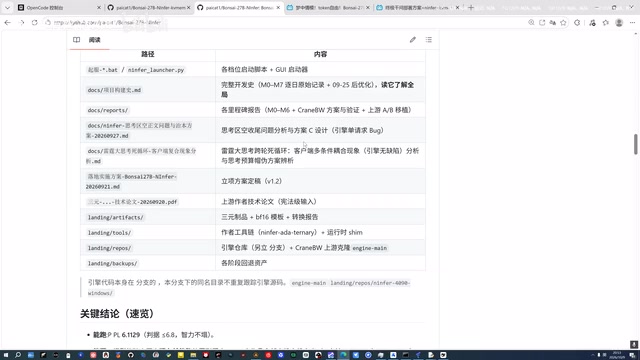Open the GitHub app in the taskbar
The image size is (640, 360).
[131, 355]
